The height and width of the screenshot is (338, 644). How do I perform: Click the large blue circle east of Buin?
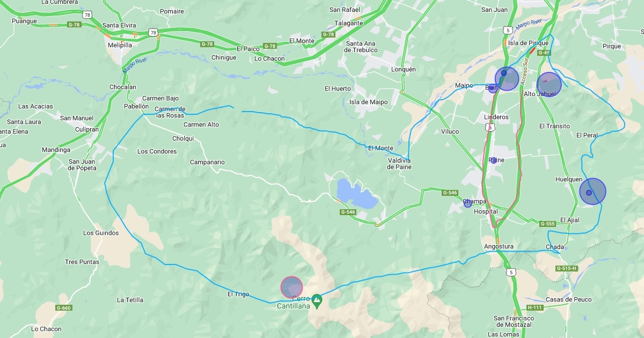click(x=507, y=79)
